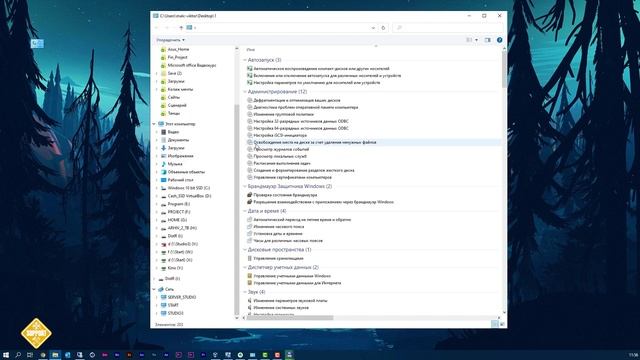This screenshot has height=360, width=640.
Task: Select HOME (G:) drive in tree
Action: tap(177, 220)
